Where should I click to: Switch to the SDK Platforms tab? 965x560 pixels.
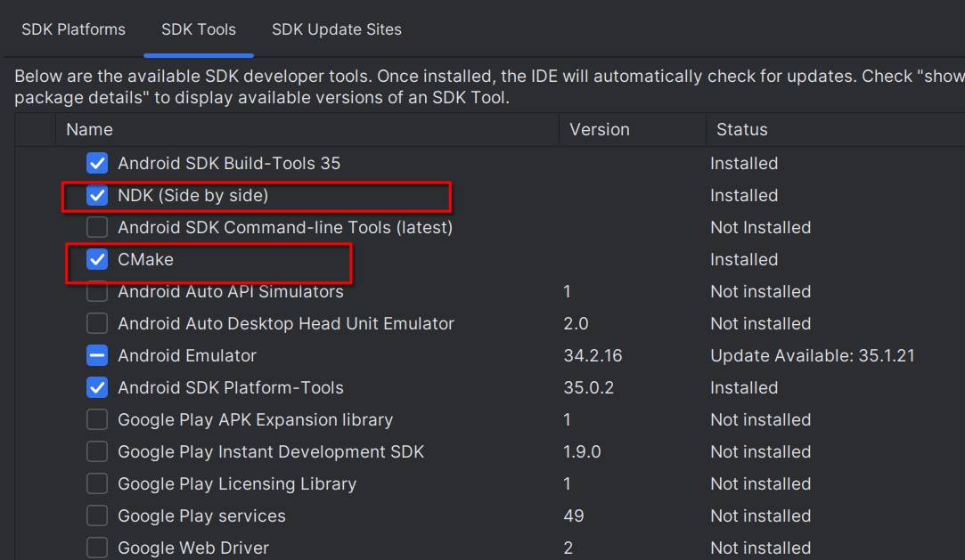click(x=73, y=29)
